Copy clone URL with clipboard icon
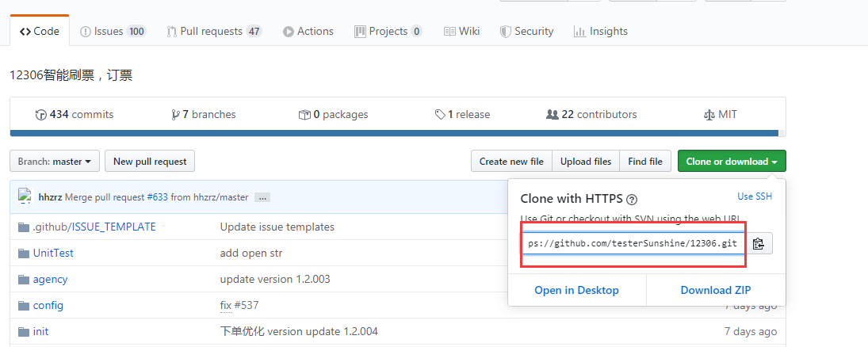This screenshot has height=347, width=868. pyautogui.click(x=759, y=243)
